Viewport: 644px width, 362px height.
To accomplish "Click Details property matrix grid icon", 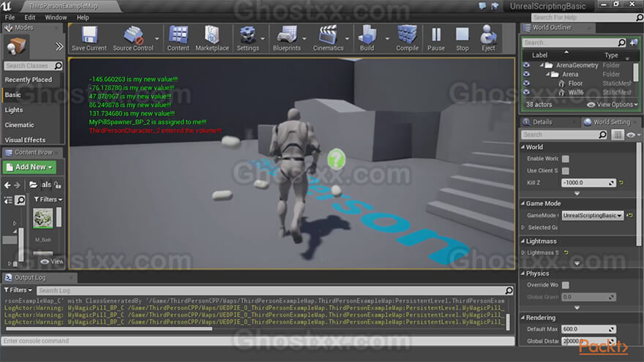I will click(618, 135).
